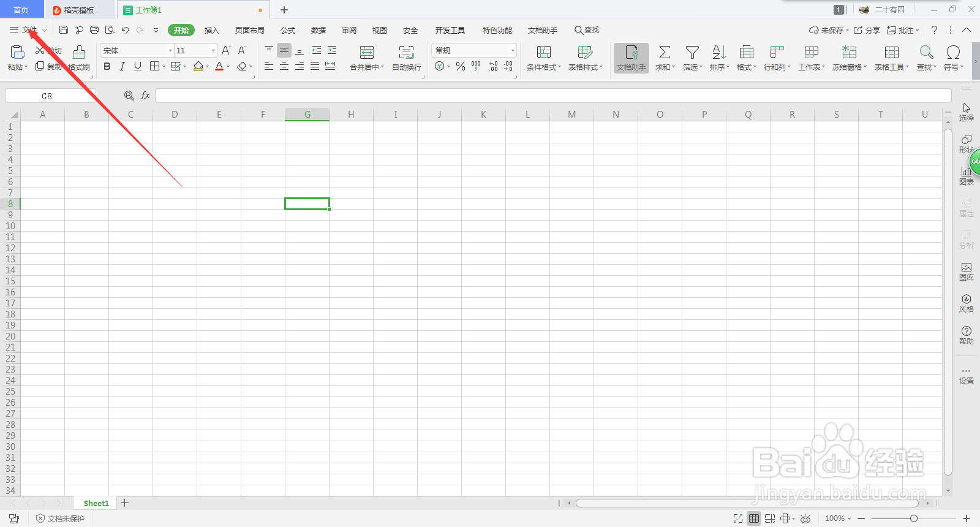Image resolution: width=980 pixels, height=527 pixels.
Task: Click the Sort icon
Action: tap(719, 52)
